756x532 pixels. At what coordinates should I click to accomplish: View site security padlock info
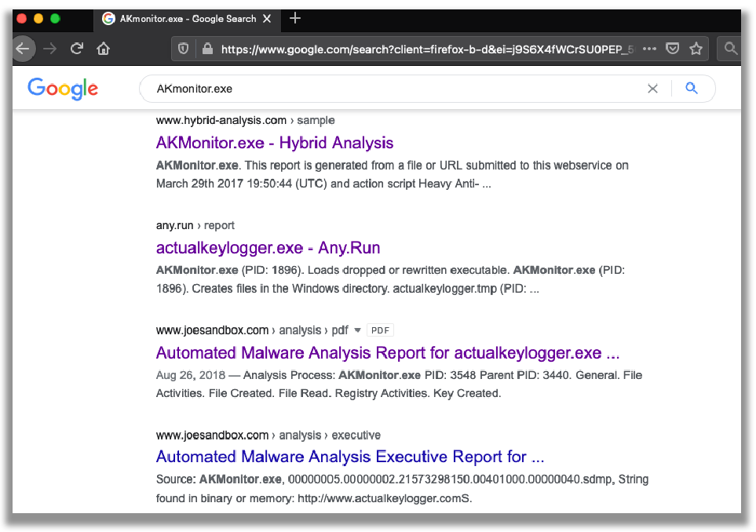(207, 49)
